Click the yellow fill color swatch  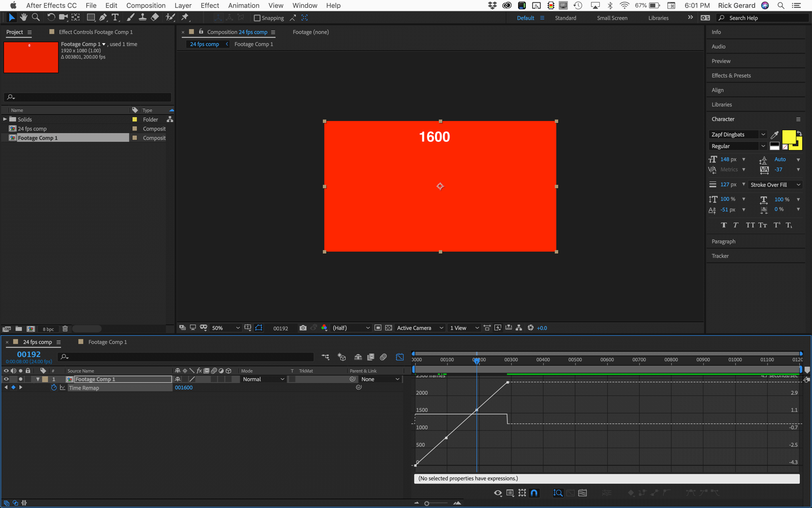pos(788,137)
